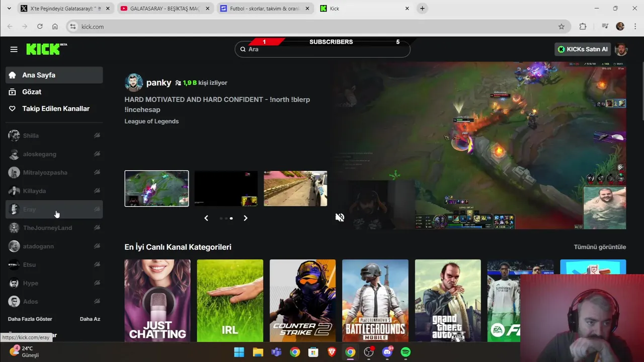Screen dimensions: 644x362
Task: Open Microsoft Teams from the taskbar
Action: pos(276,352)
